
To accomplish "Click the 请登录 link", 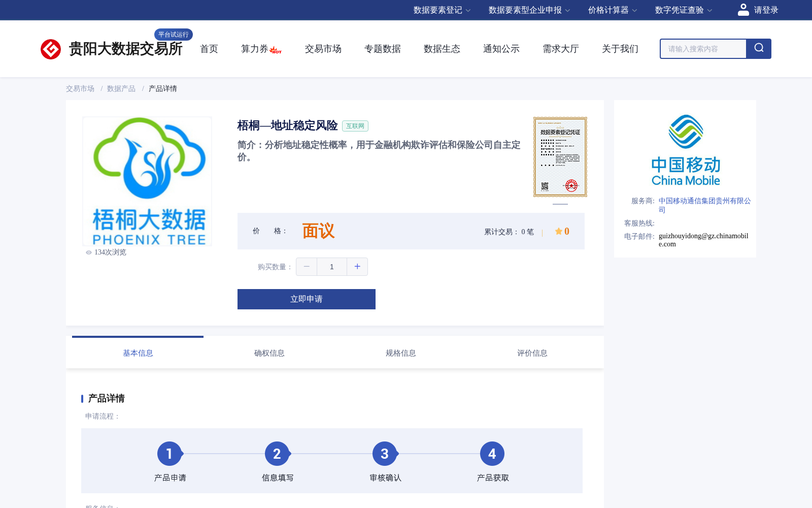I will point(766,10).
